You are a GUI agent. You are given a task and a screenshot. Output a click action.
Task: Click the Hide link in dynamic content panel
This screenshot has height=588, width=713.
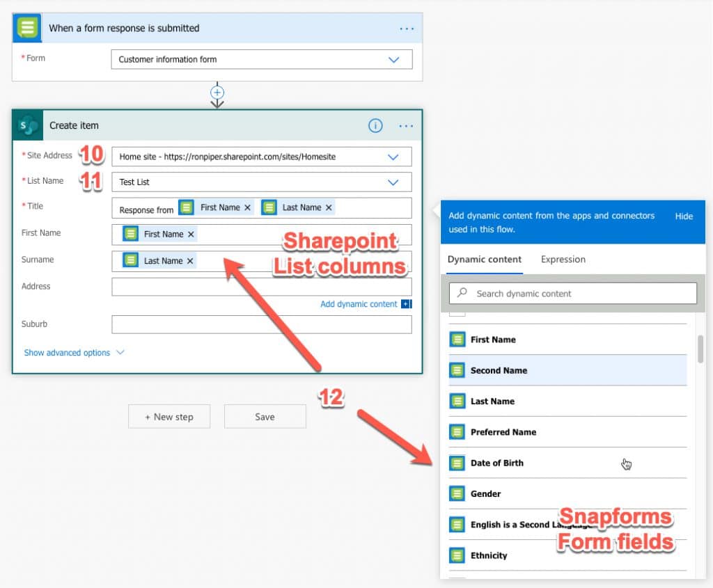[x=683, y=216]
